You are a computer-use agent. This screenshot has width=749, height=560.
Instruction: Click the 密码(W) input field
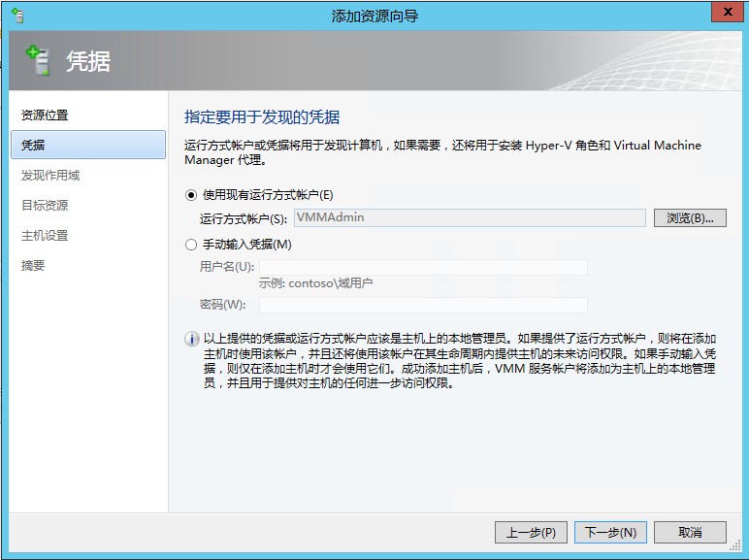click(x=423, y=306)
